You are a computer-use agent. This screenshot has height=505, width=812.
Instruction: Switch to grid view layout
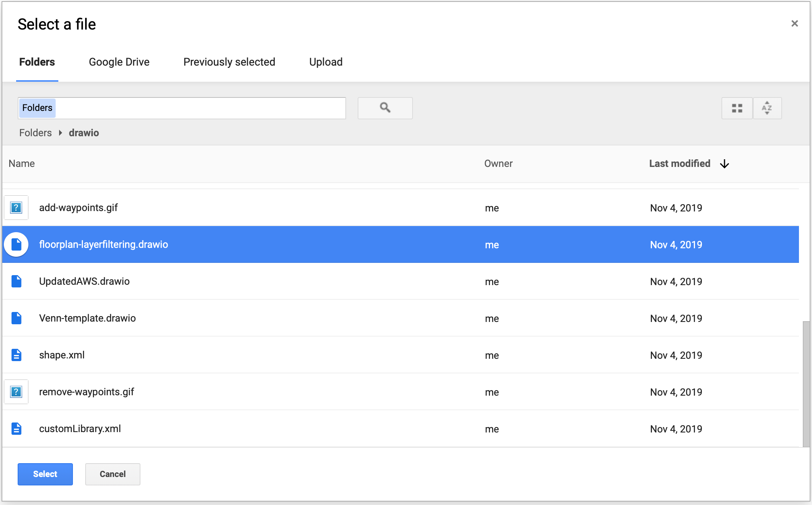tap(737, 108)
